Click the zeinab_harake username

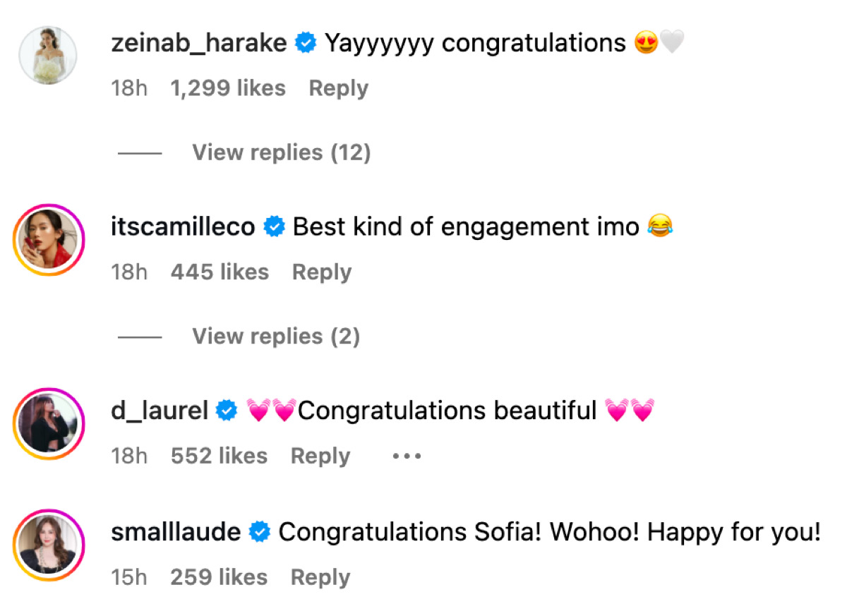click(199, 44)
